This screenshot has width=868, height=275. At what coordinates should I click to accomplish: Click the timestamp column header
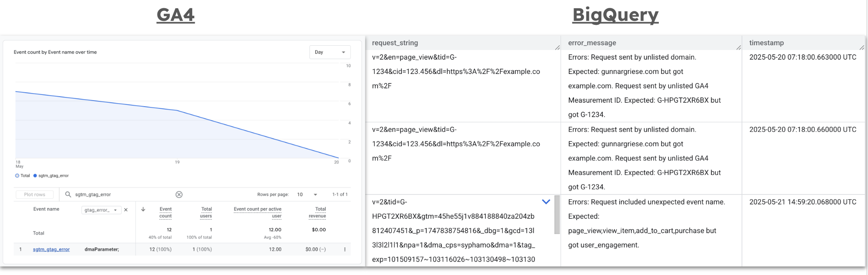pyautogui.click(x=766, y=43)
